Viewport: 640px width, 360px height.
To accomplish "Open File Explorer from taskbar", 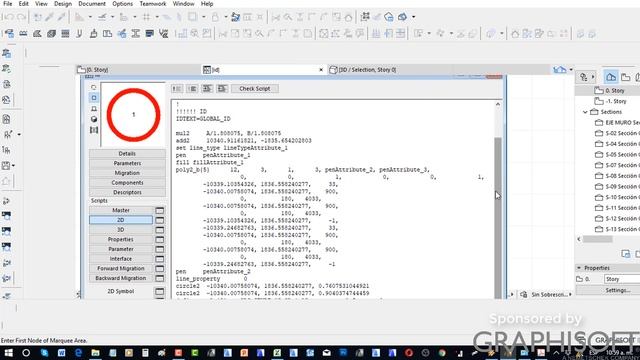I will point(95,353).
